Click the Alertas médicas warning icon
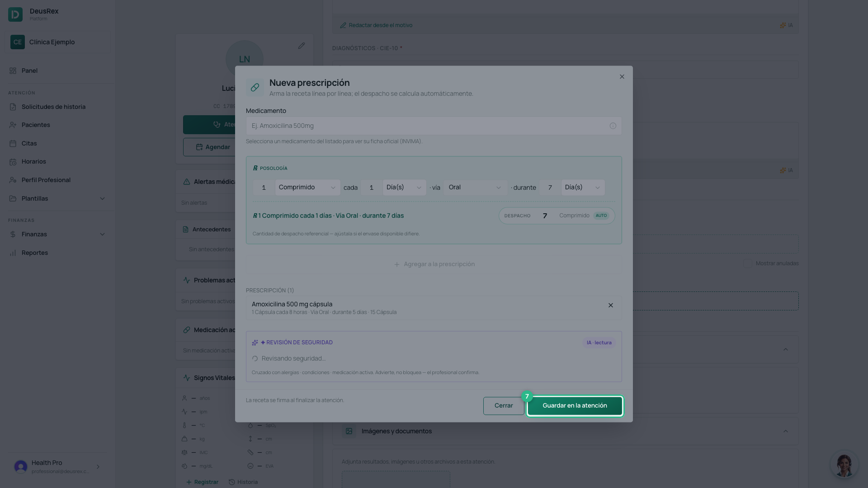The height and width of the screenshot is (488, 868). tap(187, 182)
